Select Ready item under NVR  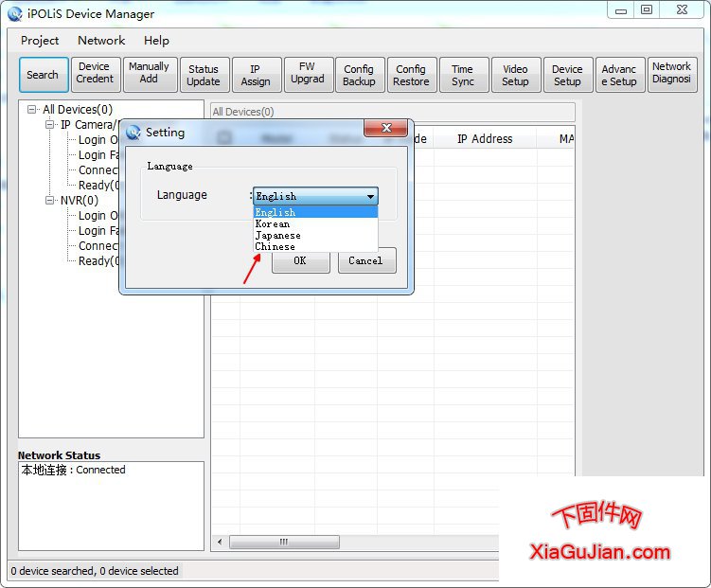[x=98, y=261]
